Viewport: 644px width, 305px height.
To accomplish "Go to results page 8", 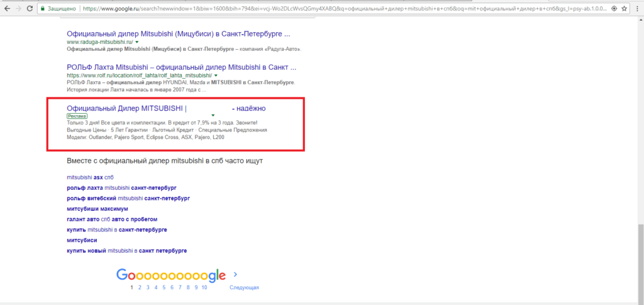I will click(x=189, y=288).
